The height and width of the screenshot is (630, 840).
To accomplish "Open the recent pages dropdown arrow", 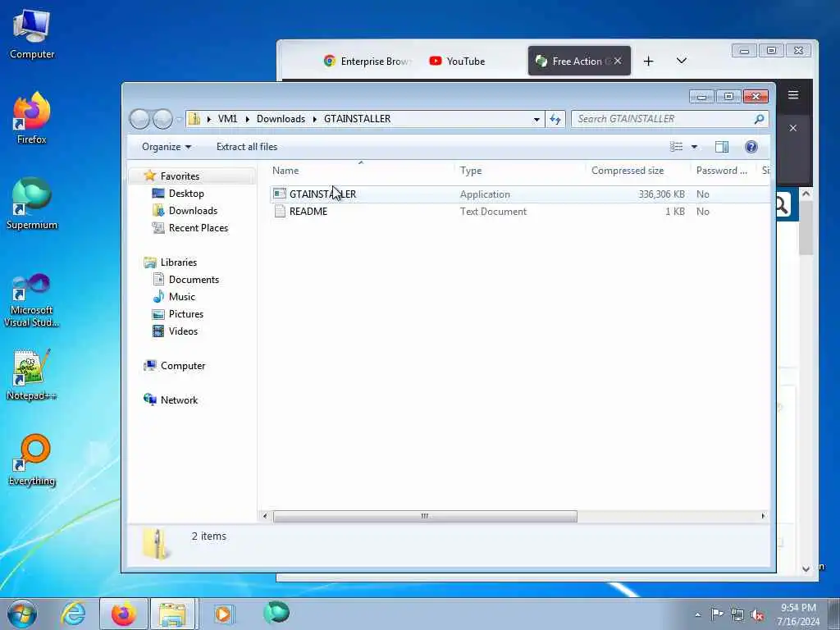I will click(x=179, y=120).
